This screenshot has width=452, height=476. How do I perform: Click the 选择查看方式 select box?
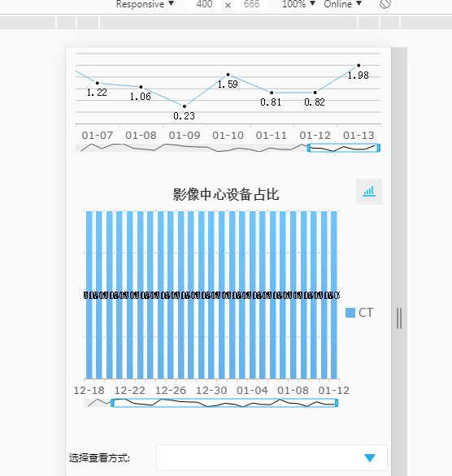[272, 458]
